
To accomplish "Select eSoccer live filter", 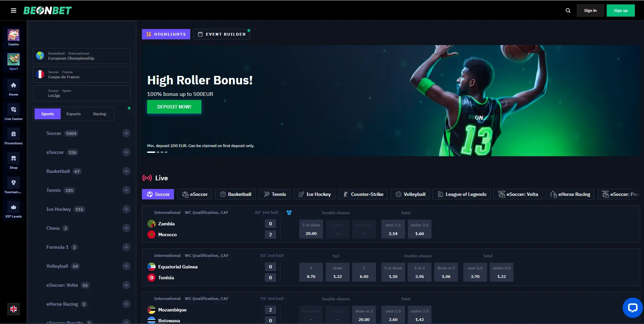I will pos(195,194).
